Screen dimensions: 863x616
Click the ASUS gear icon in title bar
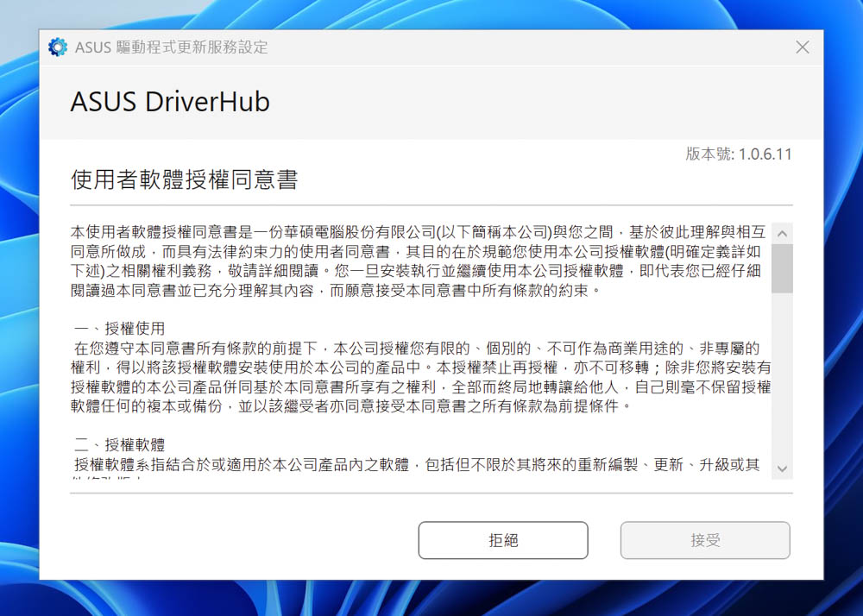coord(58,47)
